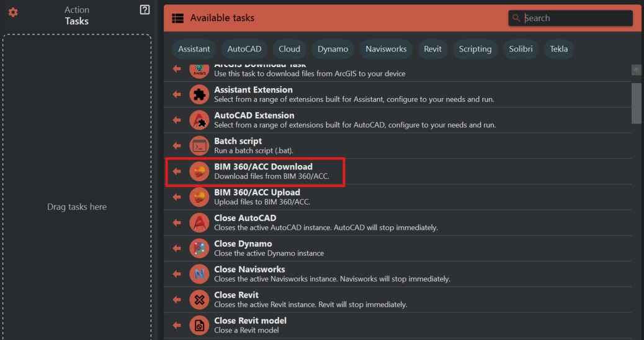Click the search magnifier icon
This screenshot has width=644, height=340.
[x=516, y=18]
